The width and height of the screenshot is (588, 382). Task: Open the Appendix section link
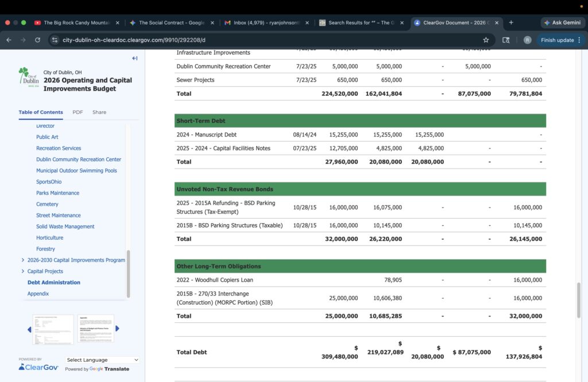[x=38, y=294]
